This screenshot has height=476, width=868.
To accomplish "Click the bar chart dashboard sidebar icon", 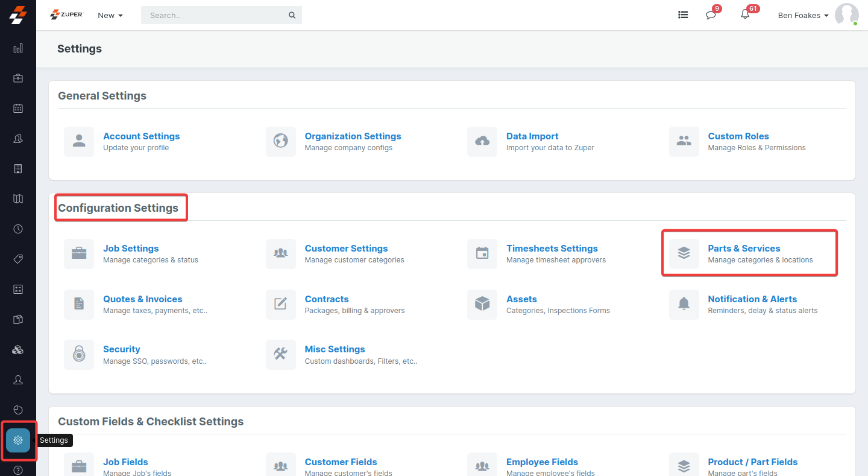I will tap(18, 48).
